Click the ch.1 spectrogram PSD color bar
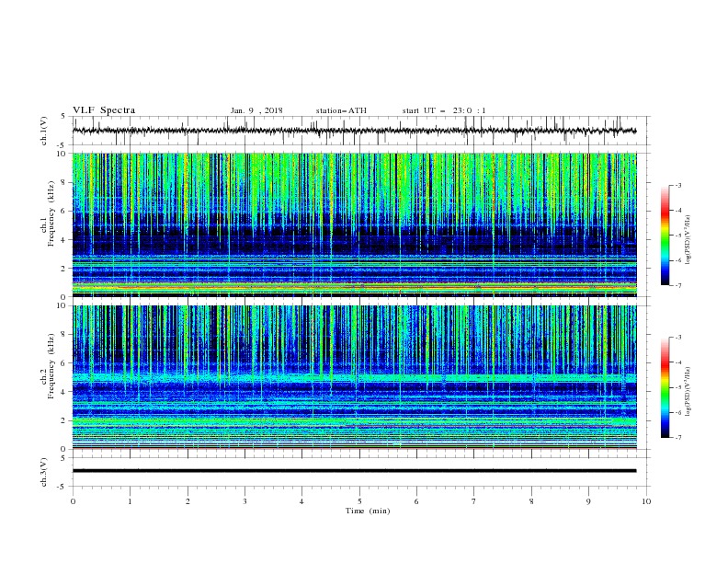The image size is (728, 563). [x=665, y=236]
